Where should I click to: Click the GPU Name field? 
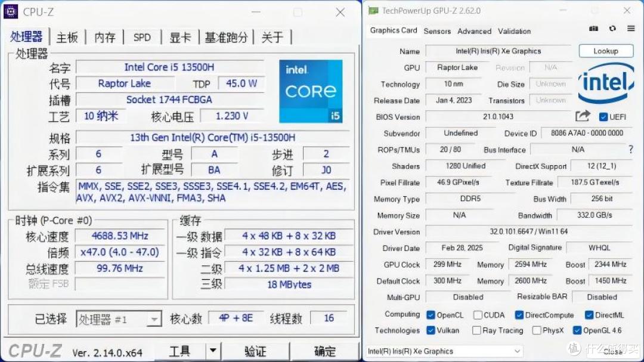pyautogui.click(x=498, y=51)
